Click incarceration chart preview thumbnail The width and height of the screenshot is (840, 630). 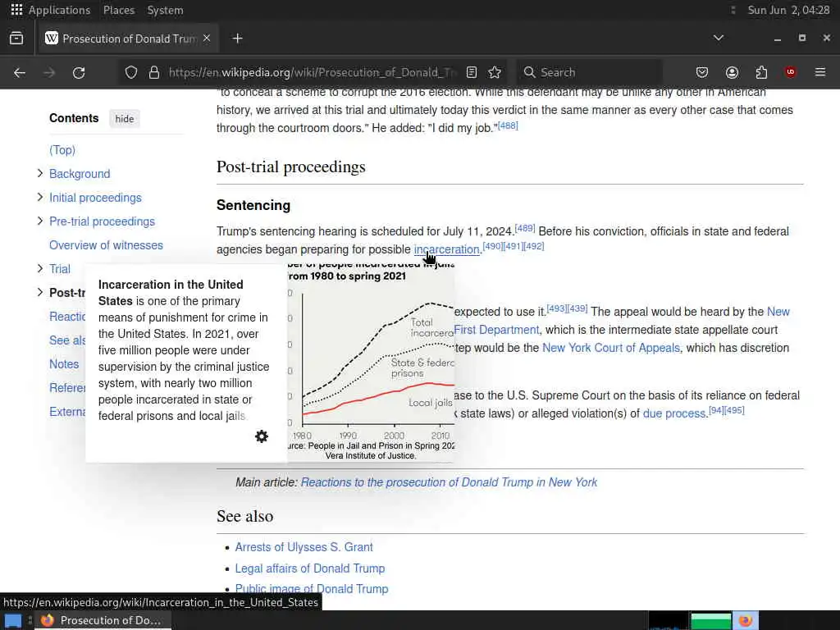pos(371,363)
